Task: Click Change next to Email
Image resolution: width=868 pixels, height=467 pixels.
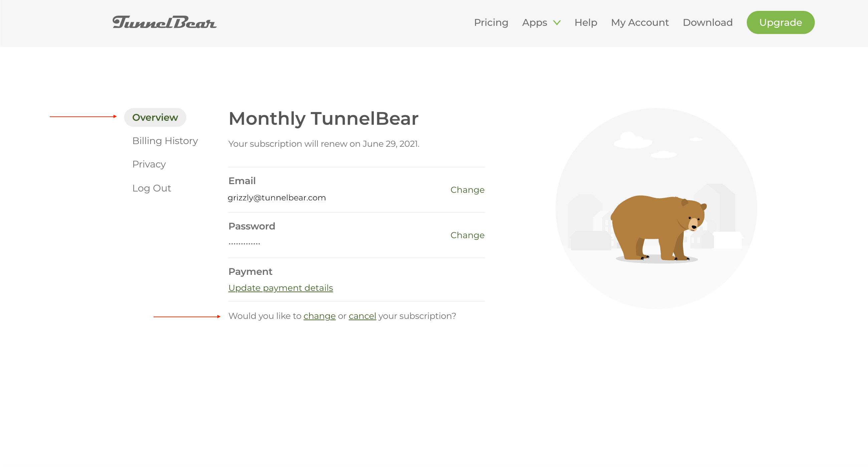Action: 467,190
